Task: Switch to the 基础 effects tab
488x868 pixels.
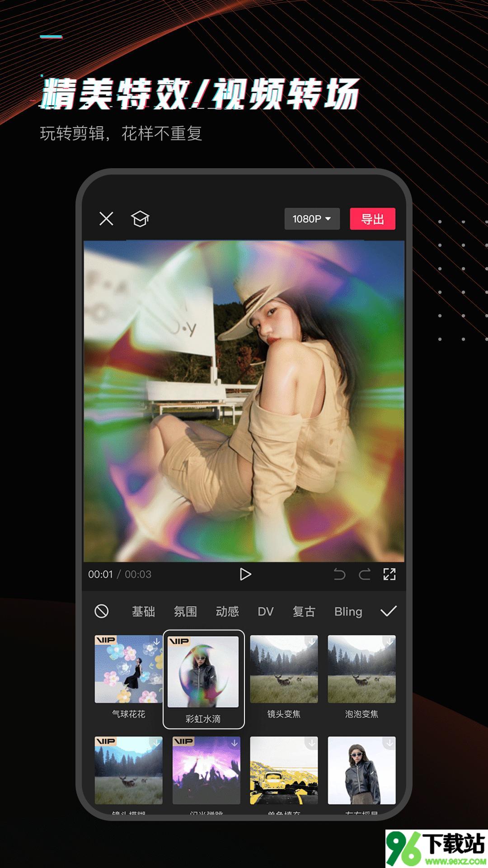Action: pos(143,612)
